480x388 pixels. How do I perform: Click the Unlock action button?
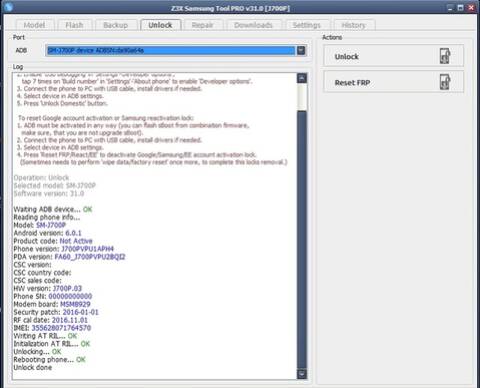coord(393,56)
